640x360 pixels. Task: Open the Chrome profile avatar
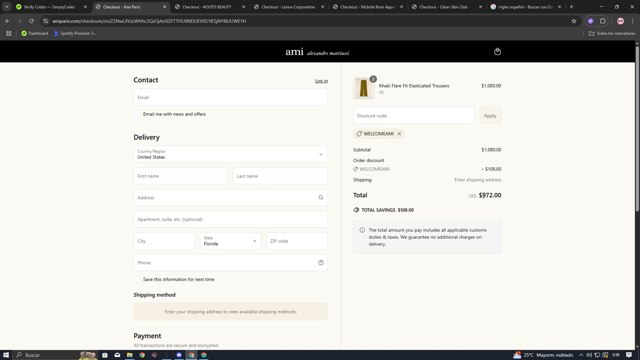coord(620,21)
